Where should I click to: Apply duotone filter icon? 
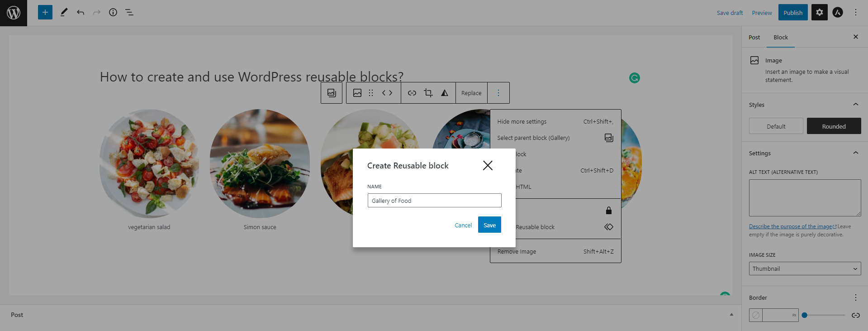point(445,93)
